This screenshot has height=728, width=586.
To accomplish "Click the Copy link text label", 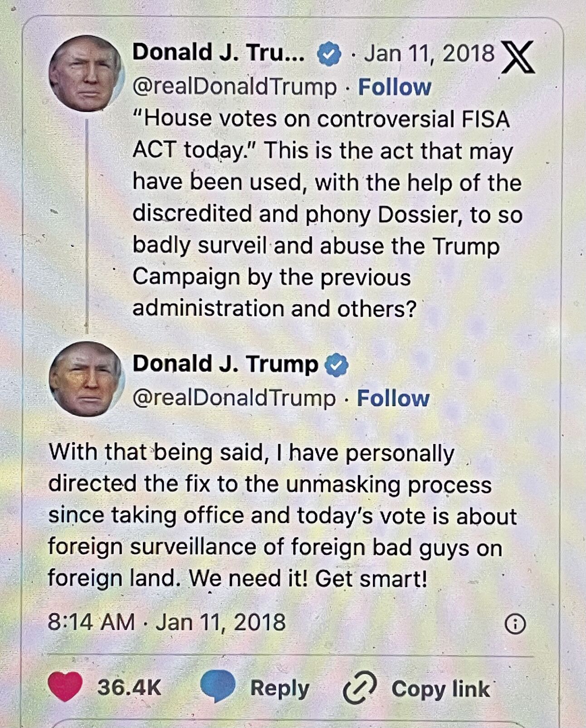I will pos(440,689).
